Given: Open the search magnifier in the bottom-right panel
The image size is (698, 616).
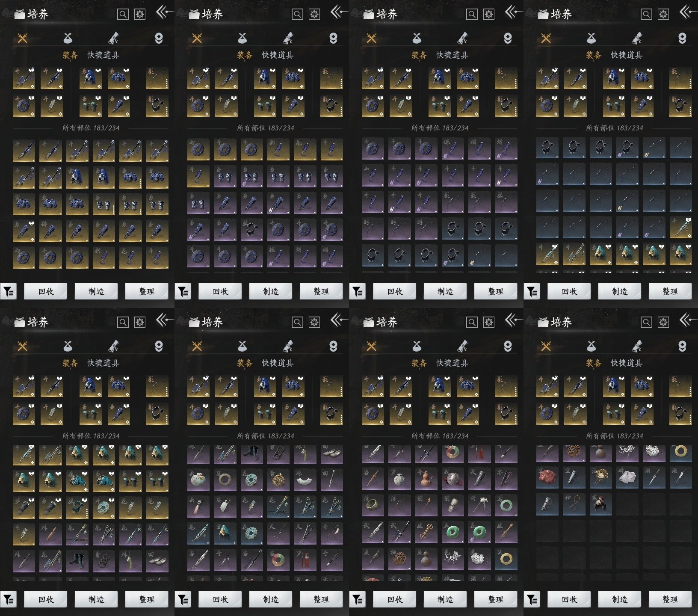Looking at the screenshot, I should click(646, 322).
